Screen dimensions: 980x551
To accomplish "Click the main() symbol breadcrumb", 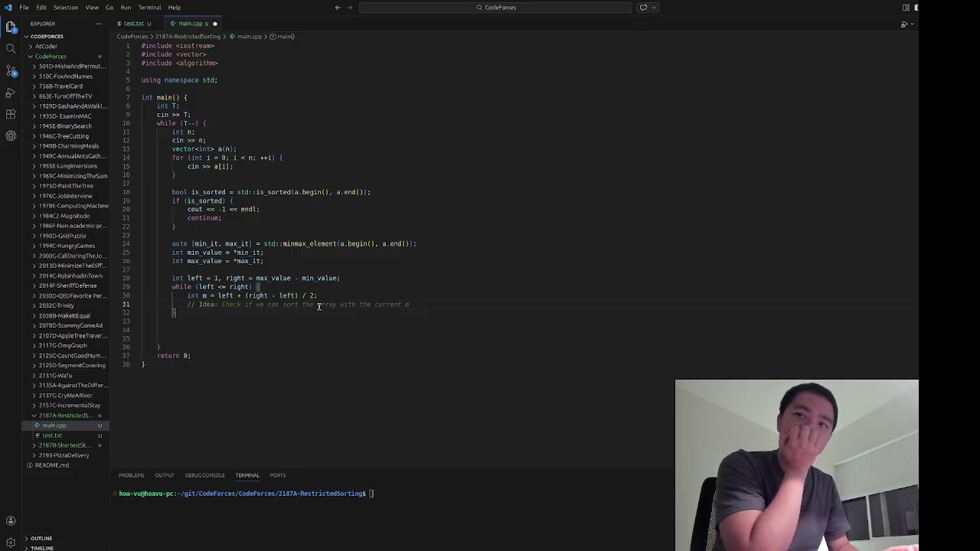I will [x=283, y=37].
